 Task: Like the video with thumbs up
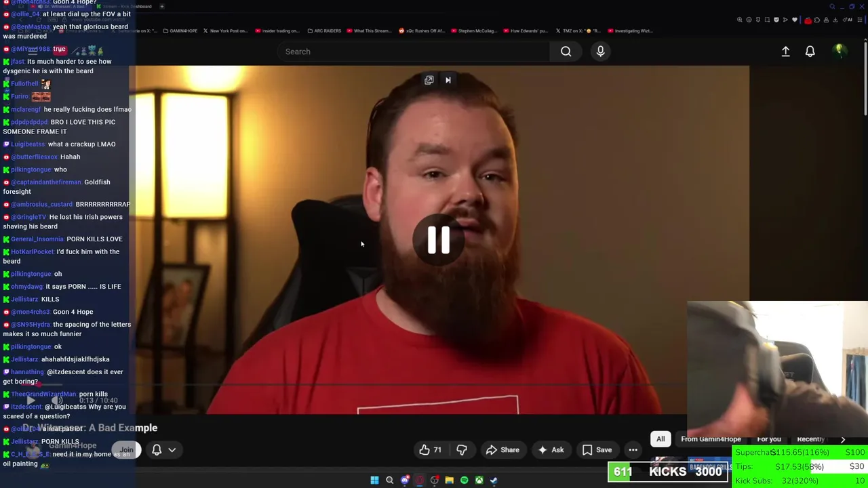click(431, 450)
